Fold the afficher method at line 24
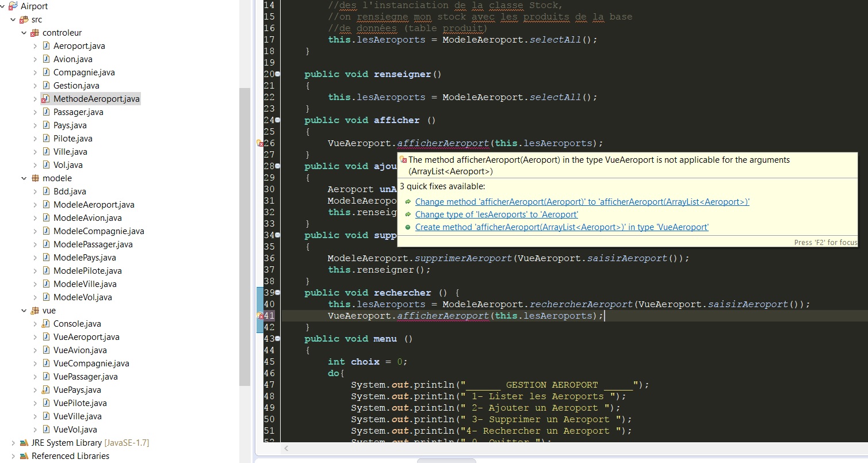Screen dimensions: 868x463 278,120
